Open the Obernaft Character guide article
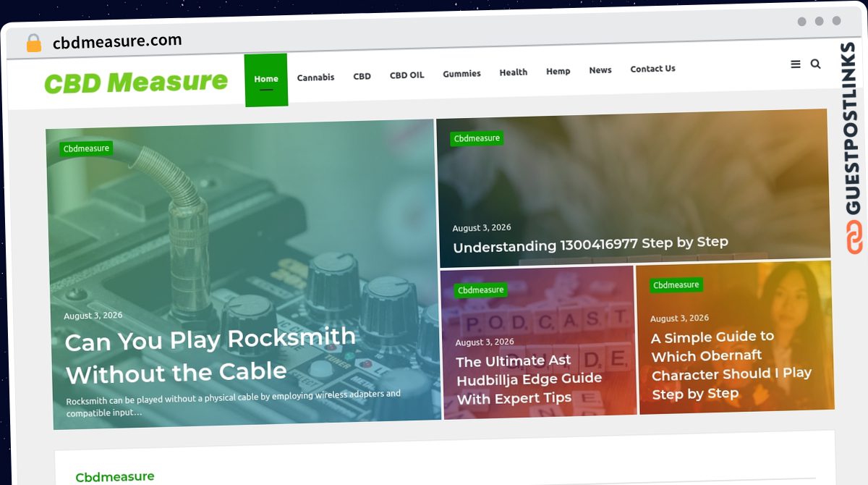Image resolution: width=868 pixels, height=485 pixels. tap(731, 365)
